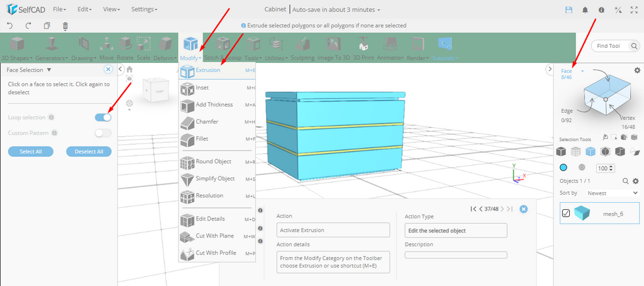Click the cyan color swatch circle
Viewport: 644px width, 286px height.
pos(563,168)
